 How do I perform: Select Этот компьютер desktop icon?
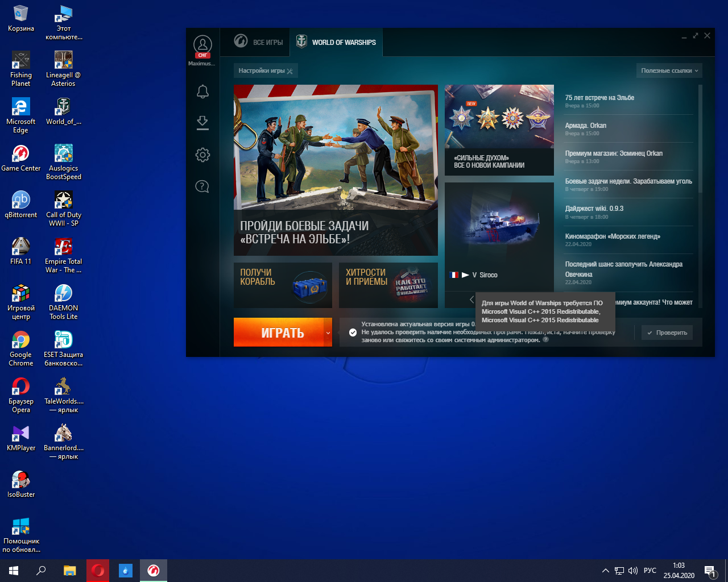coord(64,23)
